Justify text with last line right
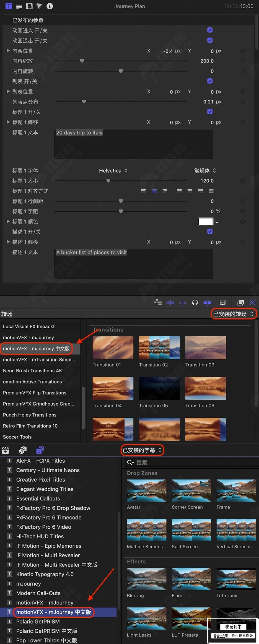The width and height of the screenshot is (259, 644). pyautogui.click(x=201, y=191)
